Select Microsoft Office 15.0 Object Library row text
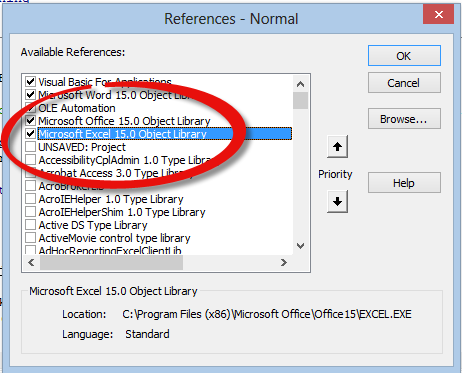This screenshot has height=373, width=462. [124, 121]
